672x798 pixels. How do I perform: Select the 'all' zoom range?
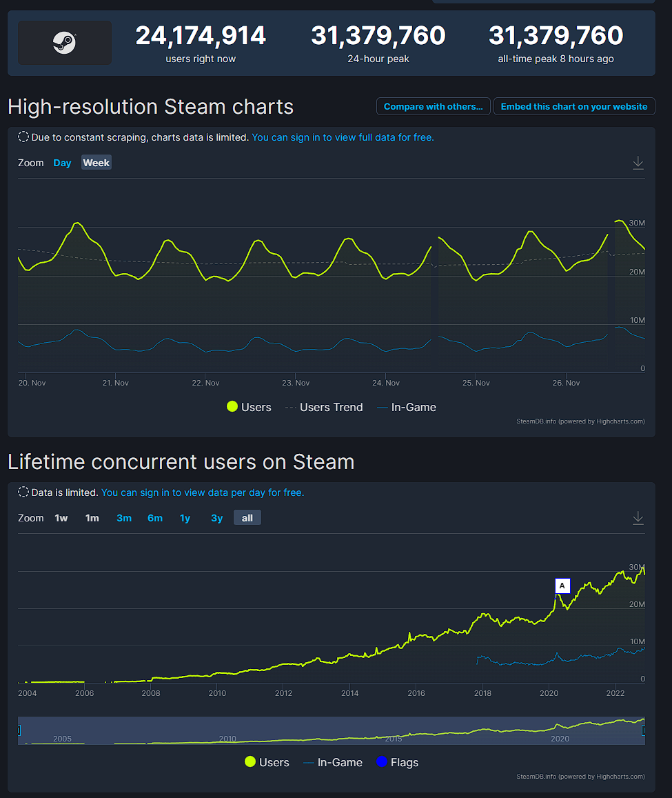[247, 518]
